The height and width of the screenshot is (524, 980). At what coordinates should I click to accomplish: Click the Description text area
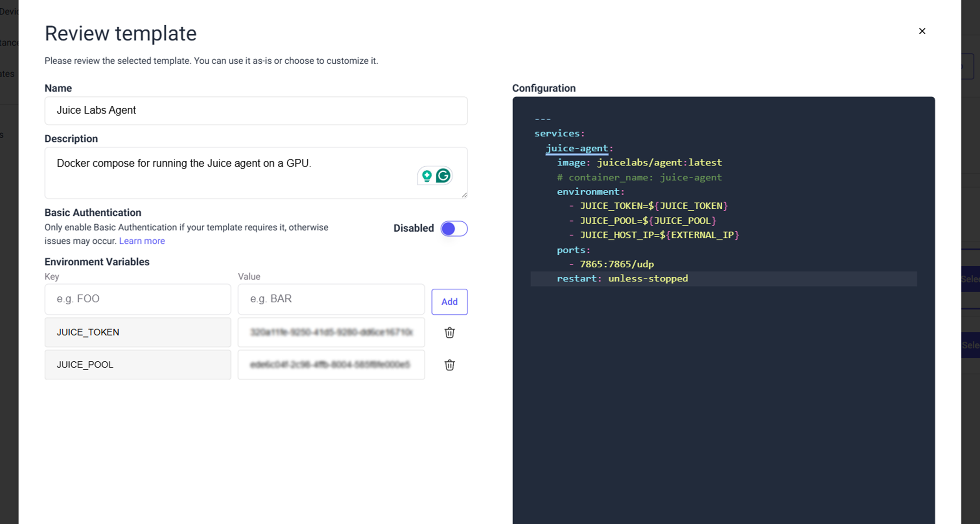click(x=228, y=173)
